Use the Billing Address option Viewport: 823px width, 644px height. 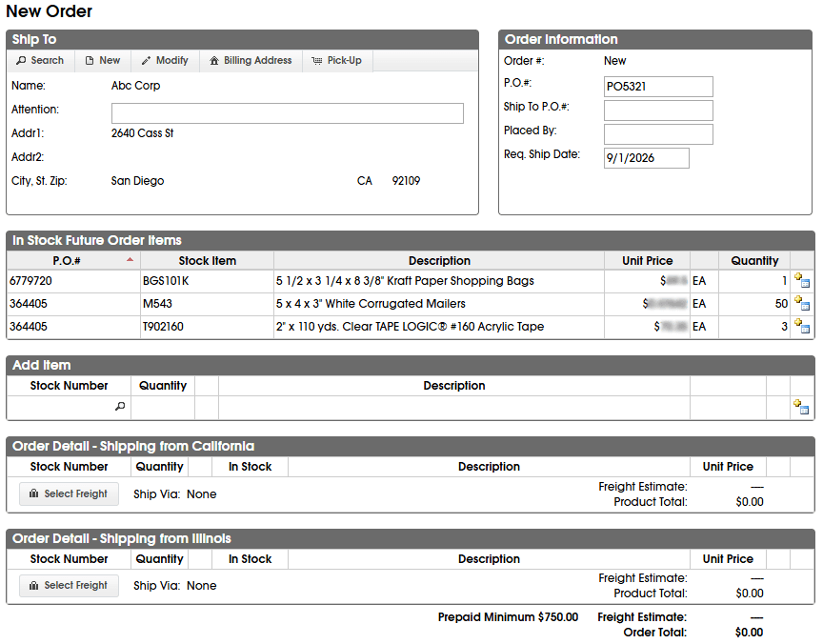click(251, 60)
